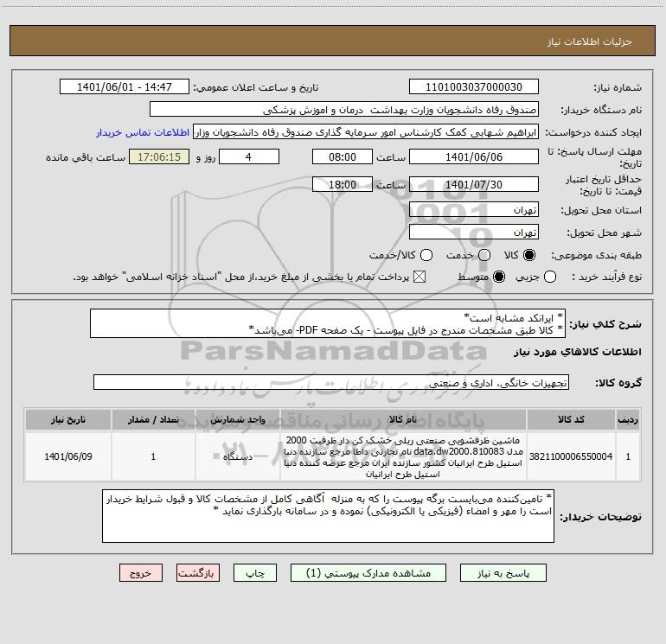Click the announcement date 1401/06/01 field
The height and width of the screenshot is (644, 666).
(x=125, y=86)
